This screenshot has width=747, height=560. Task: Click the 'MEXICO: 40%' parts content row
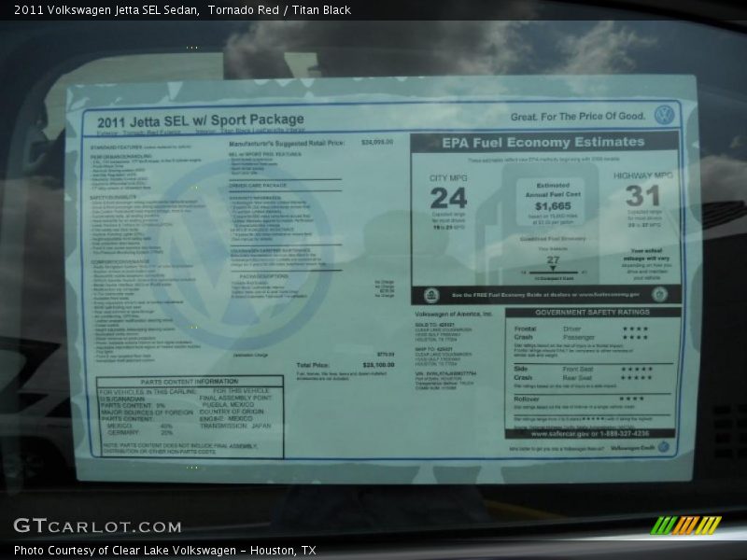pyautogui.click(x=139, y=426)
